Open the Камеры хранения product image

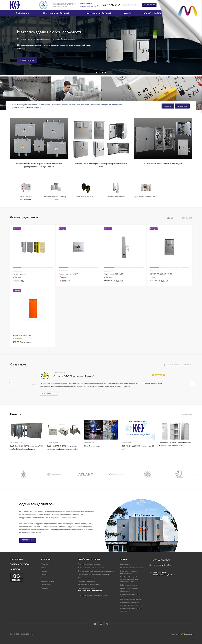click(x=33, y=247)
